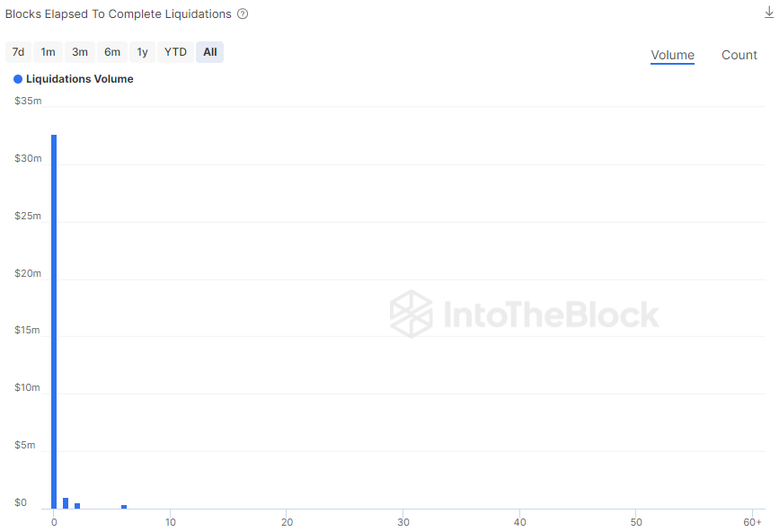Click the help question mark icon
Image resolution: width=779 pixels, height=532 pixels.
coord(243,14)
